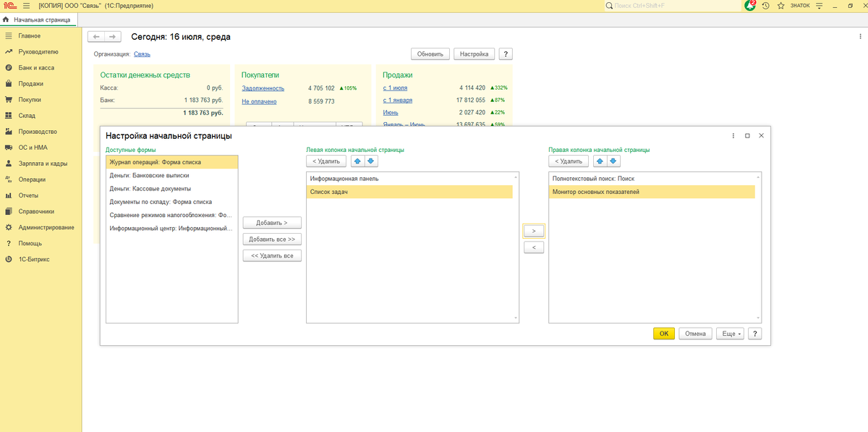Open the с 1 января sales link
868x432 pixels.
tap(398, 100)
